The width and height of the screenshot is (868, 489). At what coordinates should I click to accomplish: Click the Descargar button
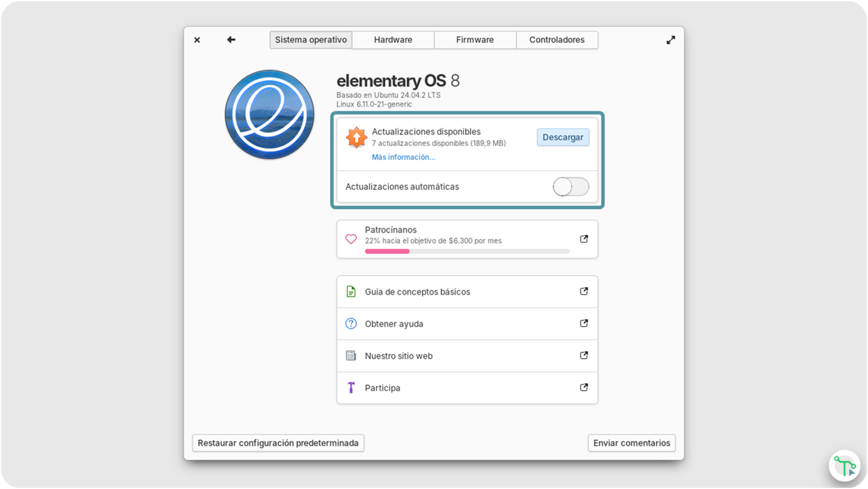click(x=562, y=137)
